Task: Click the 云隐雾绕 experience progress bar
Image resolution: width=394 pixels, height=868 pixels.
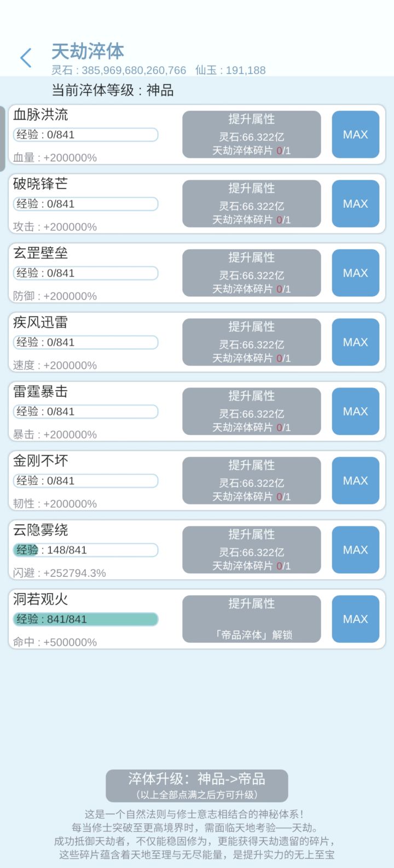Action: coord(85,550)
